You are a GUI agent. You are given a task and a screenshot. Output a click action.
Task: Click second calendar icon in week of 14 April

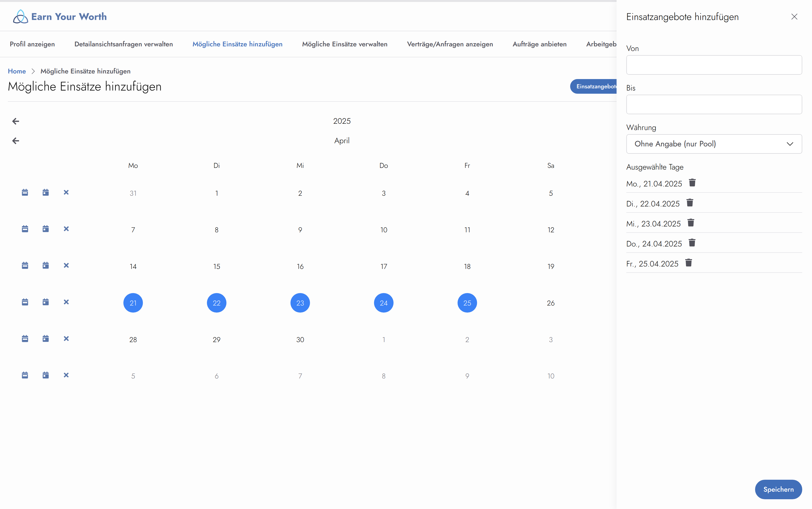(45, 266)
